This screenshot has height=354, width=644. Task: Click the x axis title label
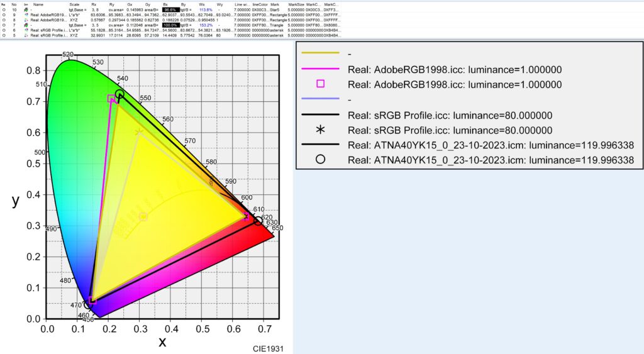coord(162,341)
